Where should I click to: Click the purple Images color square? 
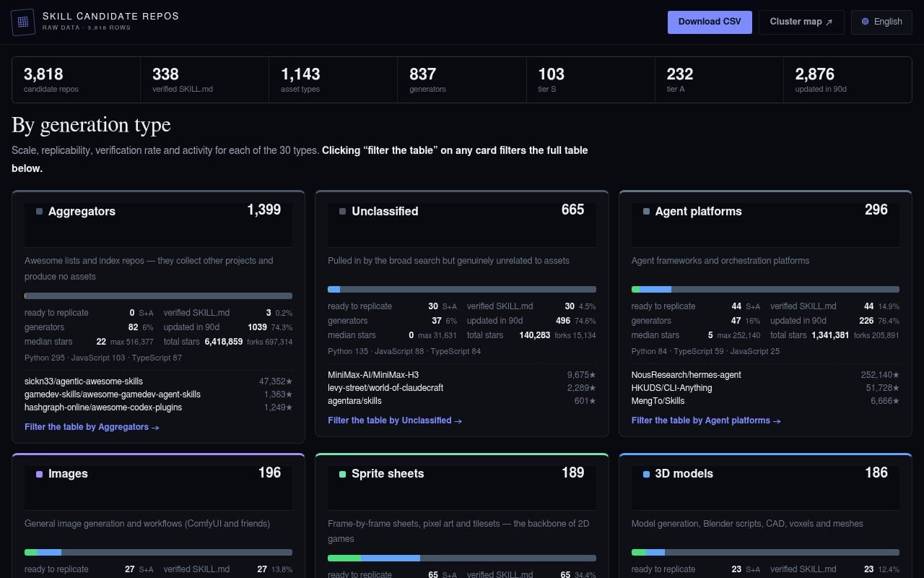tap(39, 474)
